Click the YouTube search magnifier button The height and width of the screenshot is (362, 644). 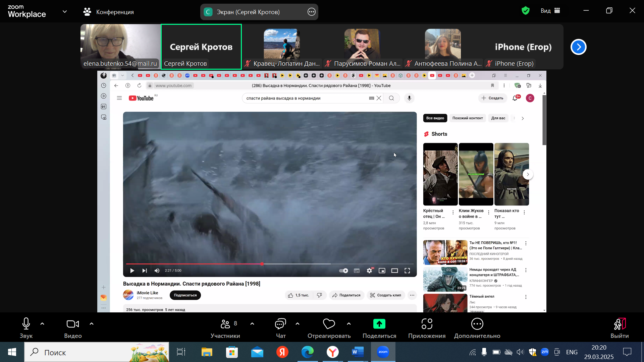pyautogui.click(x=391, y=98)
